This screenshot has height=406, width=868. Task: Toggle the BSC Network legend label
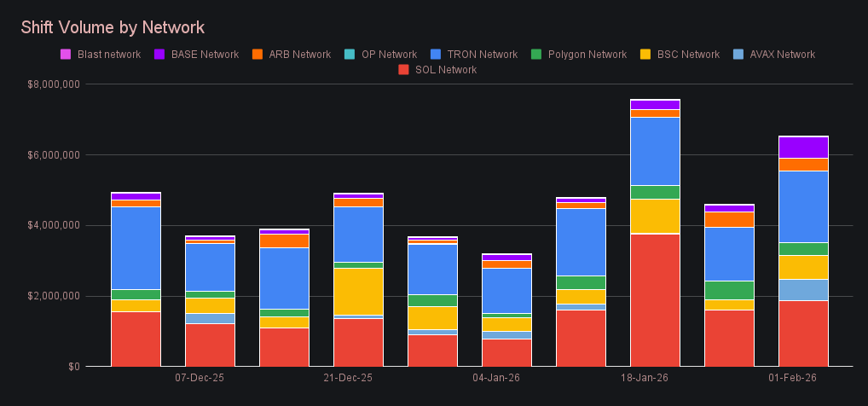tap(687, 55)
